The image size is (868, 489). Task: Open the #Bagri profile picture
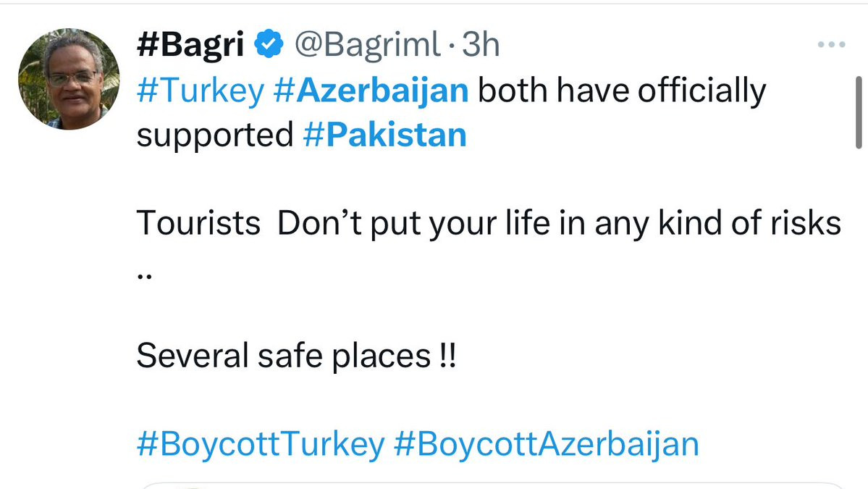point(69,79)
